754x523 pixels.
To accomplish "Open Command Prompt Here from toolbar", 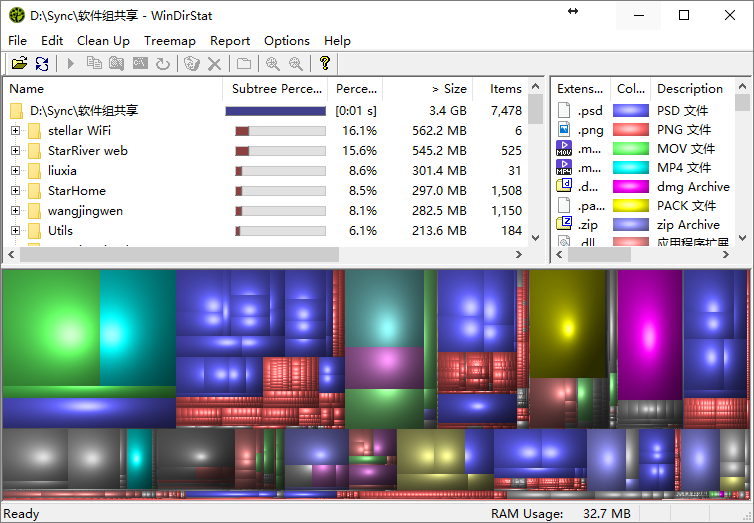I will [140, 64].
